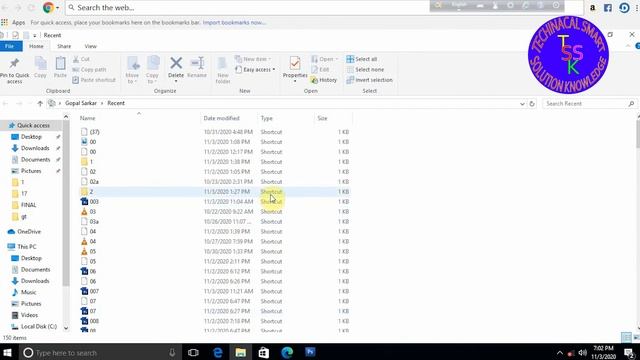The height and width of the screenshot is (360, 640).
Task: Click Recent in address breadcrumb
Action: [x=116, y=103]
